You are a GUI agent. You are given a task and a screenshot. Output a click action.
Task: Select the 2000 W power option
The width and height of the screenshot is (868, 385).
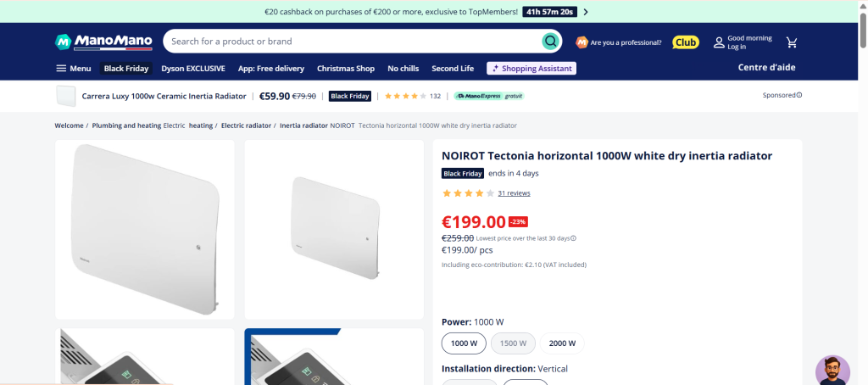click(x=562, y=343)
